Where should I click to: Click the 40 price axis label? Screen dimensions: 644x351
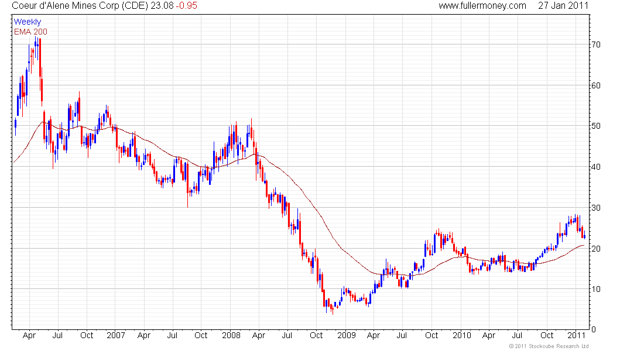tap(595, 167)
